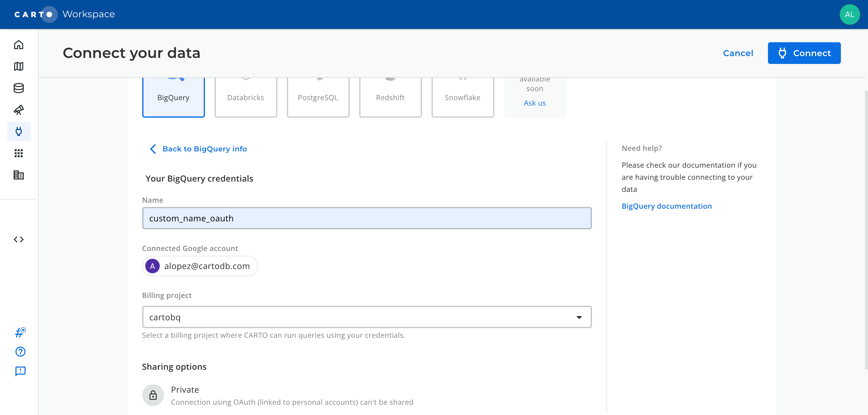Click the billing project helper text
The height and width of the screenshot is (415, 868).
click(x=273, y=335)
